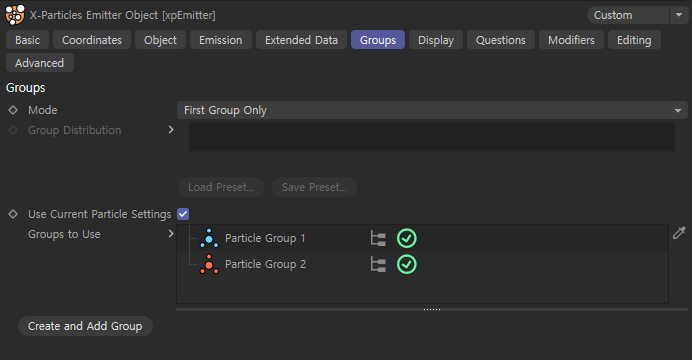This screenshot has height=360, width=692.
Task: Click the Create and Add Group button
Action: tap(85, 326)
